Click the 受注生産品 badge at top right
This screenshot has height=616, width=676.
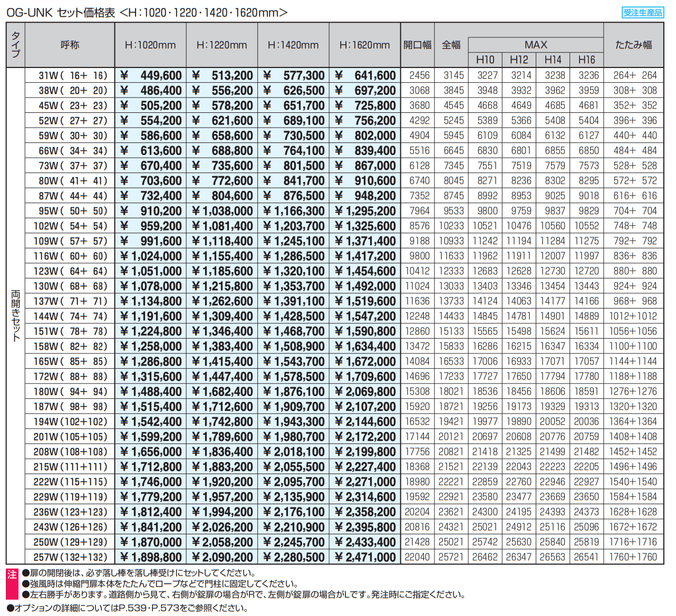click(642, 13)
